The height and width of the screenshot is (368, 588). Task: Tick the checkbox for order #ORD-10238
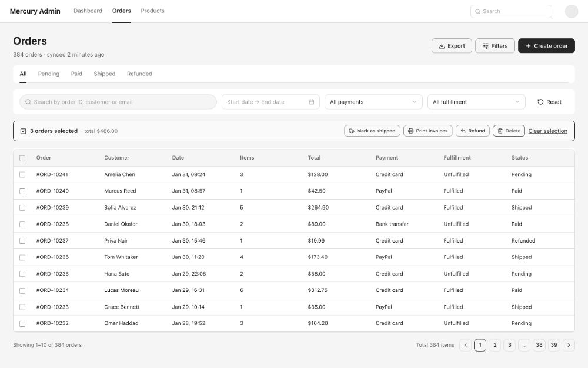[x=22, y=224]
